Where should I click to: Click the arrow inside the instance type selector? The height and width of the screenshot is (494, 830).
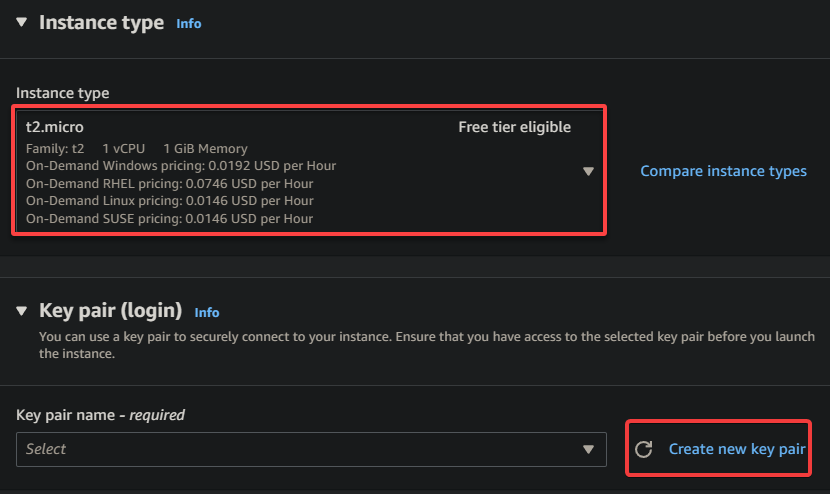click(x=588, y=171)
